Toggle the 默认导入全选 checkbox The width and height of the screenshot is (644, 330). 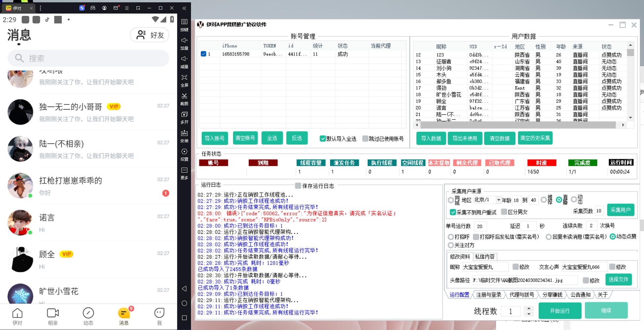[x=322, y=139]
